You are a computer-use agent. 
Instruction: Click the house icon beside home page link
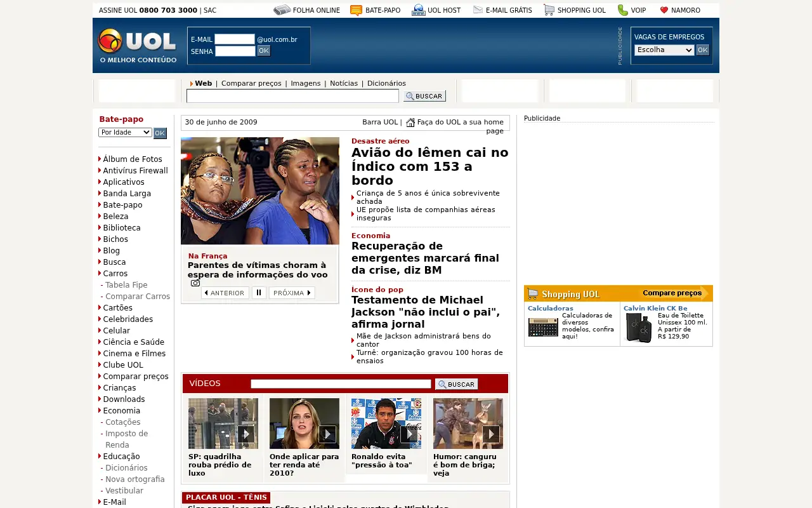(410, 123)
